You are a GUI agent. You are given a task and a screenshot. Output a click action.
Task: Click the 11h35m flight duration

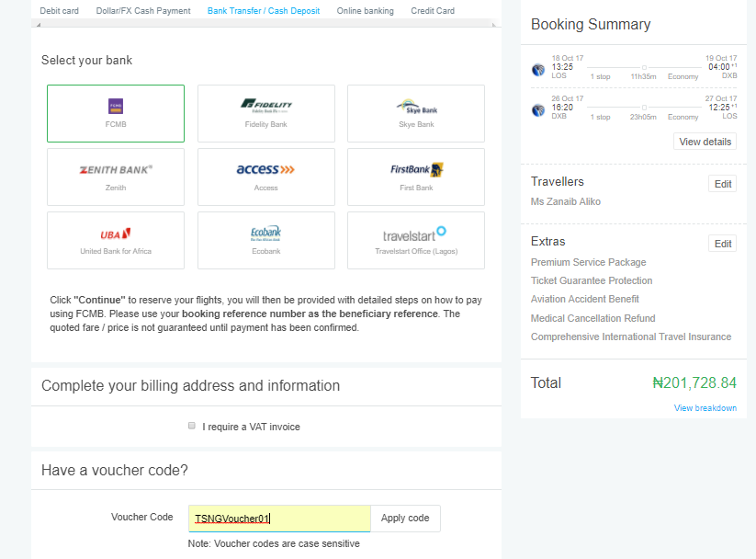643,76
